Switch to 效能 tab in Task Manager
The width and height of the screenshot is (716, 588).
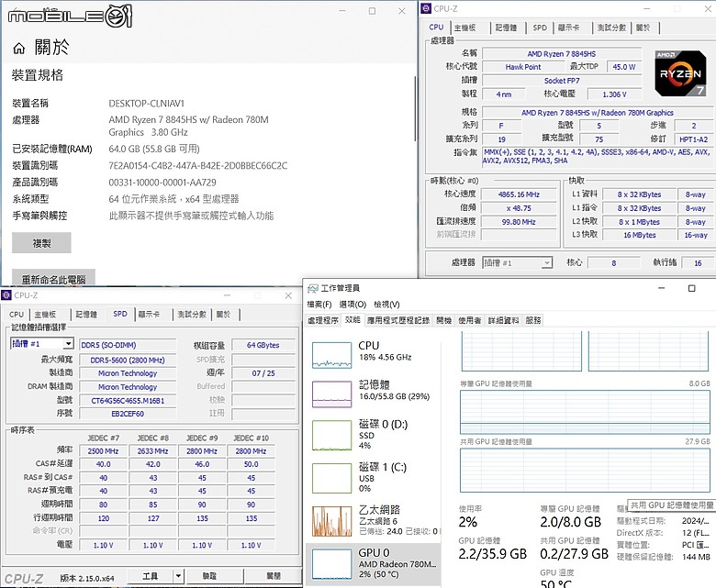(x=352, y=320)
